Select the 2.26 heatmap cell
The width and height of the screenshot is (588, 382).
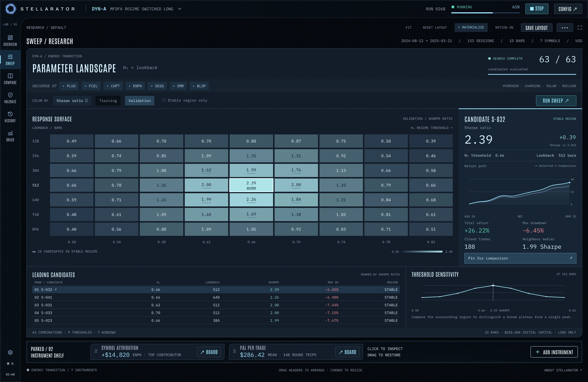tap(251, 200)
